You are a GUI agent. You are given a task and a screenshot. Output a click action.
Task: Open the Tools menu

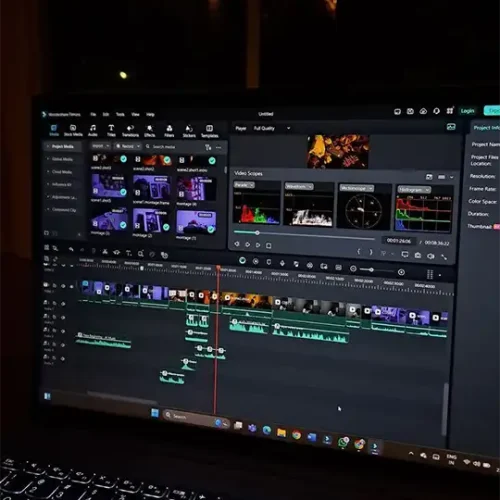point(120,114)
